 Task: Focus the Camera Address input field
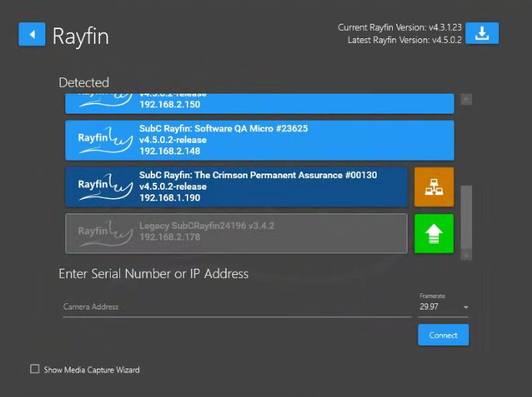coord(237,307)
